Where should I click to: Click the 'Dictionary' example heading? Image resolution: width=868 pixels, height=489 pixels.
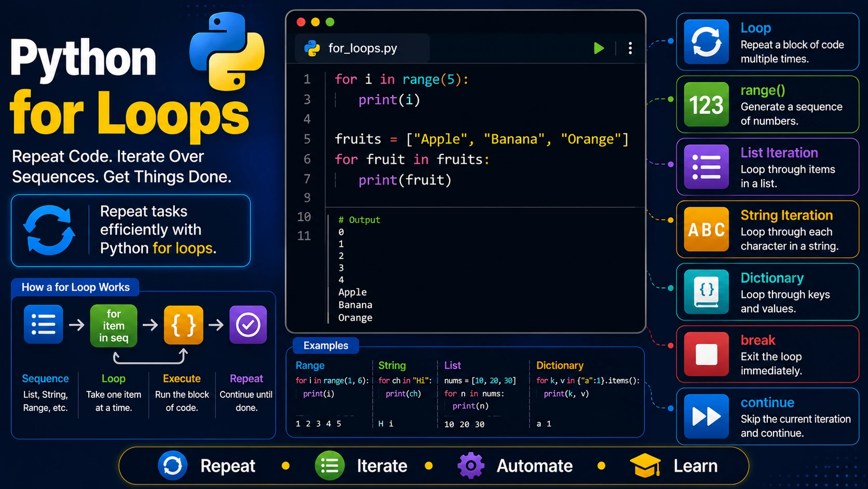[560, 365]
